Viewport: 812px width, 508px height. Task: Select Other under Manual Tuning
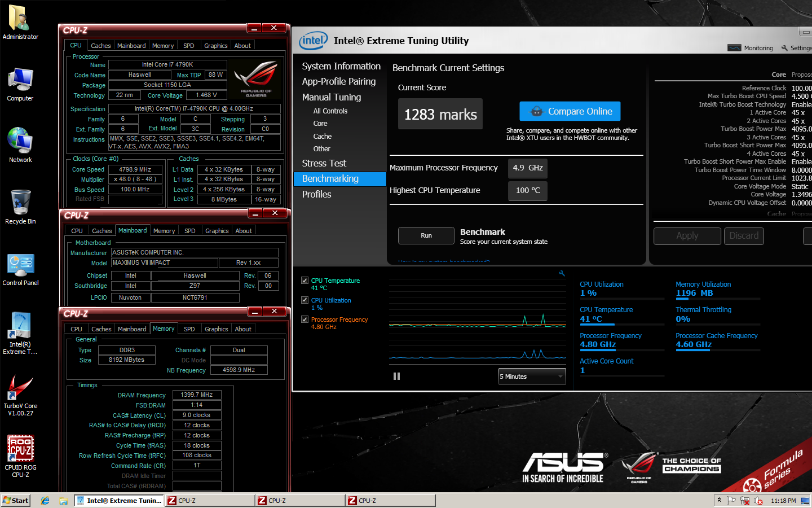[x=322, y=149]
